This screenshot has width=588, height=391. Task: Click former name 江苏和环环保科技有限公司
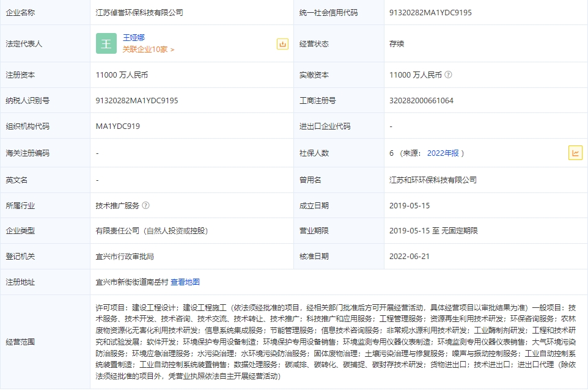(433, 180)
